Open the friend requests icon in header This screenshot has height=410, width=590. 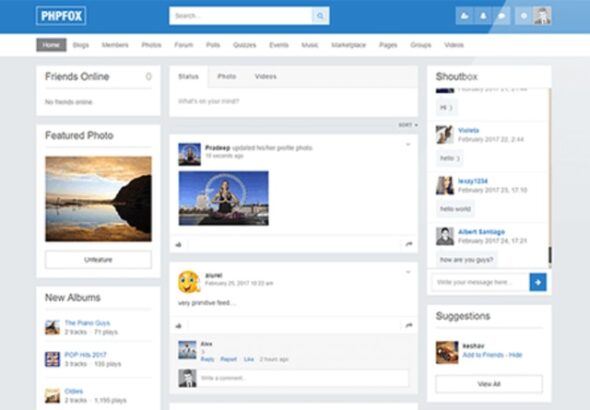tap(464, 16)
